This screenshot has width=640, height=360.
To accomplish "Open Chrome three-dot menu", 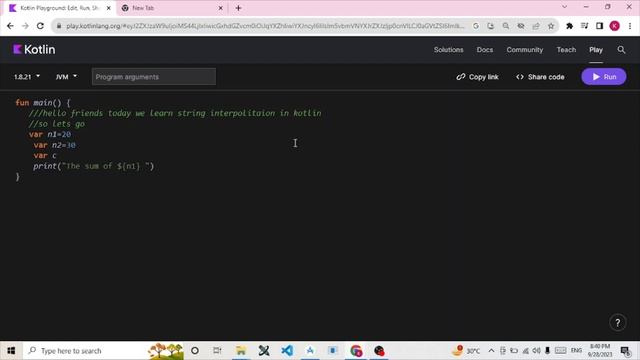I will coord(630,26).
